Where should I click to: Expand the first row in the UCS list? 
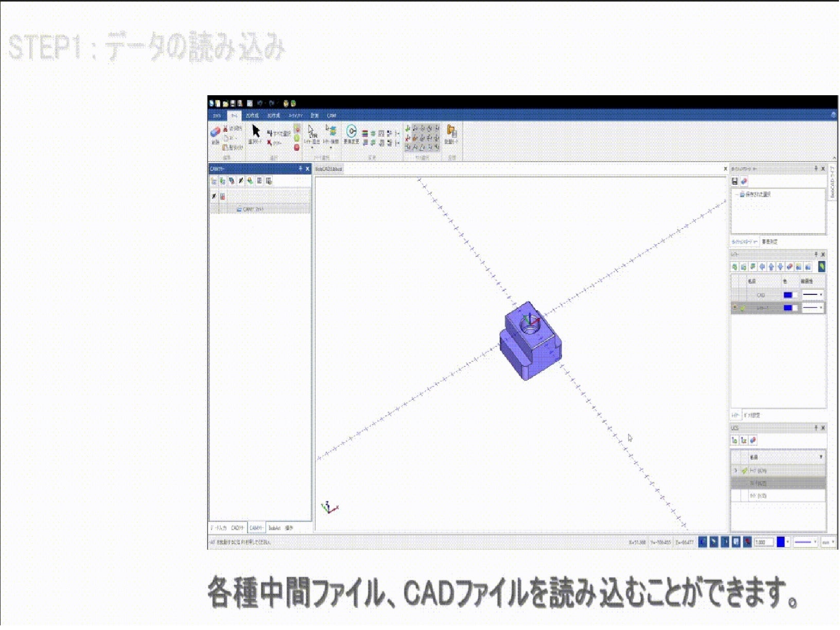735,470
